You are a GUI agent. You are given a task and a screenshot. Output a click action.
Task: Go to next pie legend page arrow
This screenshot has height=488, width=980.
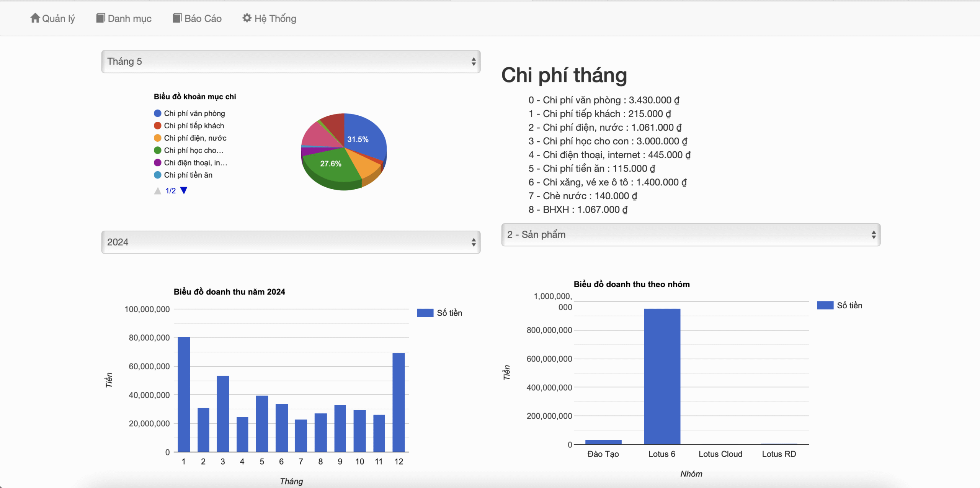(184, 190)
